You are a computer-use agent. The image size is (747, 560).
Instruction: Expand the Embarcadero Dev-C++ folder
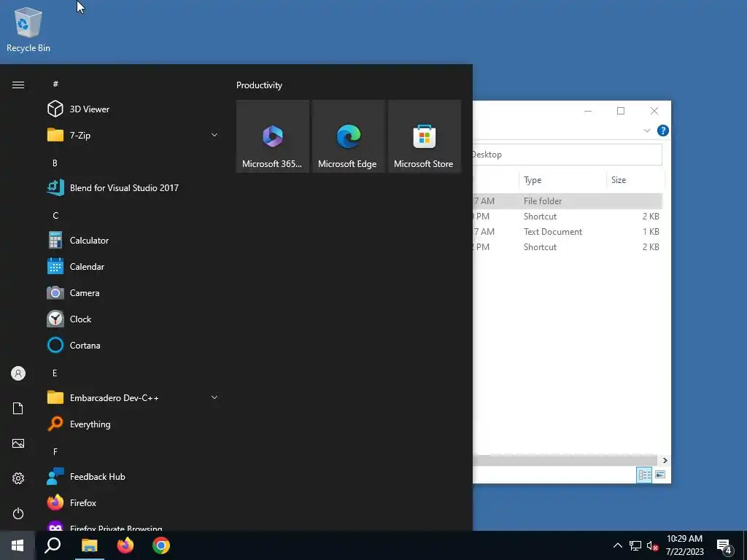click(x=133, y=397)
